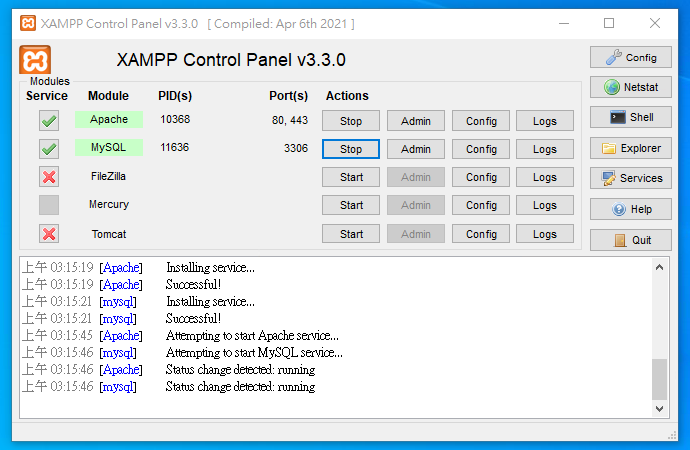Launch the Shell terminal

click(x=630, y=117)
